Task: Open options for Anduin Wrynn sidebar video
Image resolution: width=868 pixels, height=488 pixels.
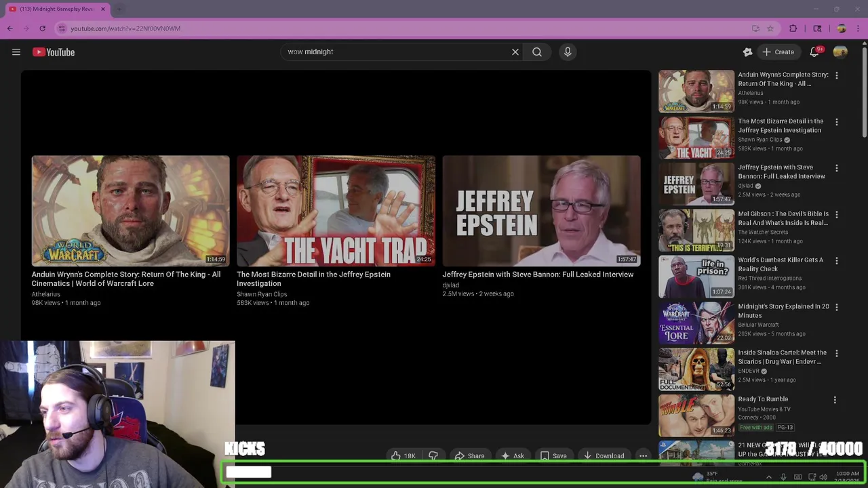Action: (x=836, y=75)
